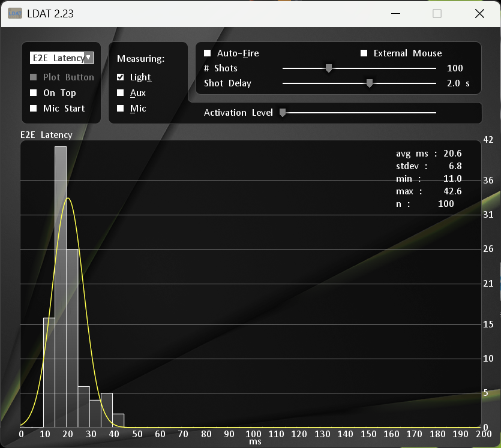Click the # Shots value 100
The height and width of the screenshot is (448, 501).
(455, 68)
